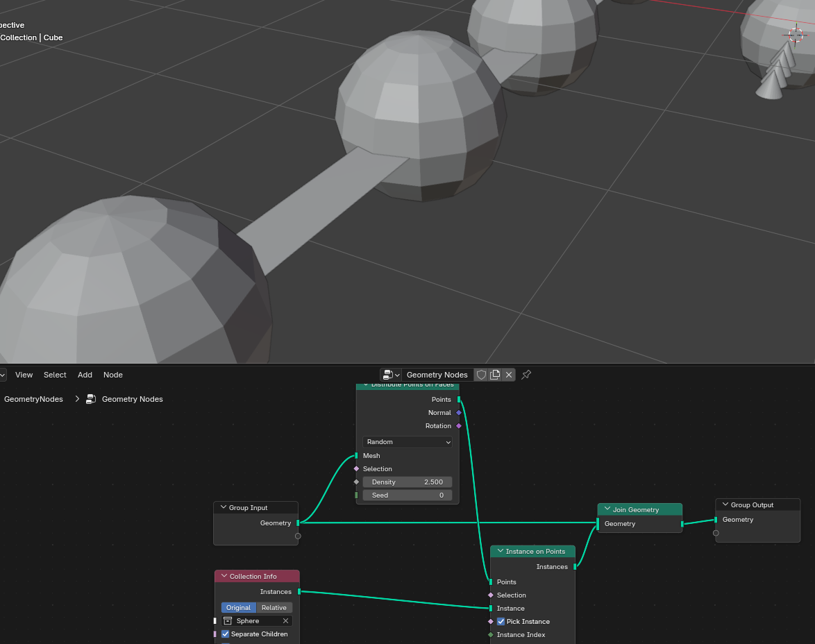Uncheck Separate Children checkbox
Image resolution: width=815 pixels, height=644 pixels.
tap(226, 634)
